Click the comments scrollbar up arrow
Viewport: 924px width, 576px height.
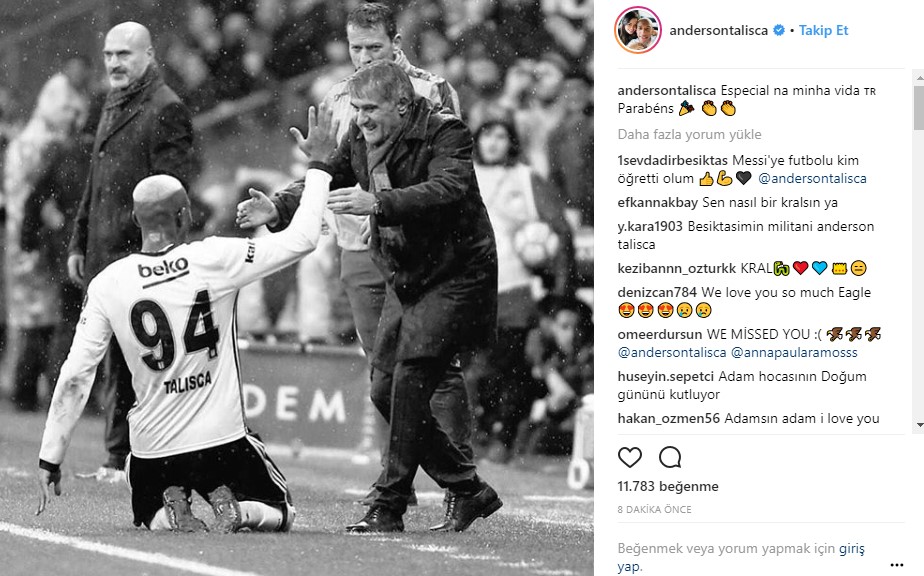[919, 77]
